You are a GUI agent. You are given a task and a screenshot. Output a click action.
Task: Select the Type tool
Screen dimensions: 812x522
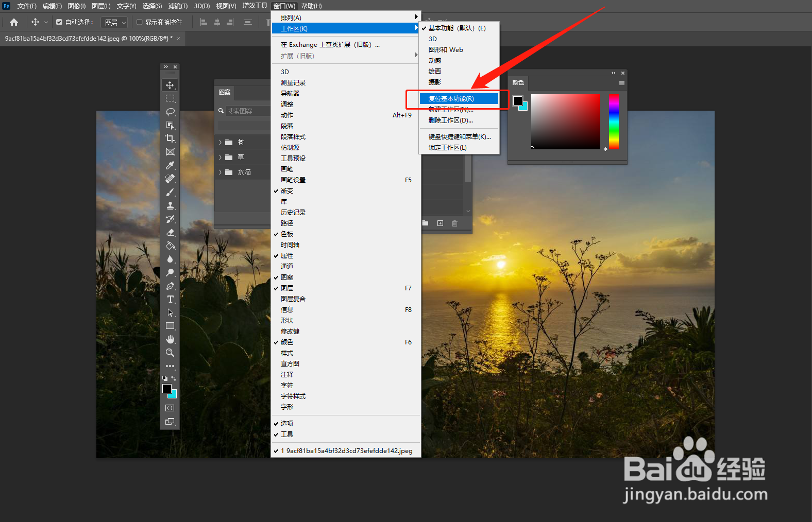(x=170, y=299)
